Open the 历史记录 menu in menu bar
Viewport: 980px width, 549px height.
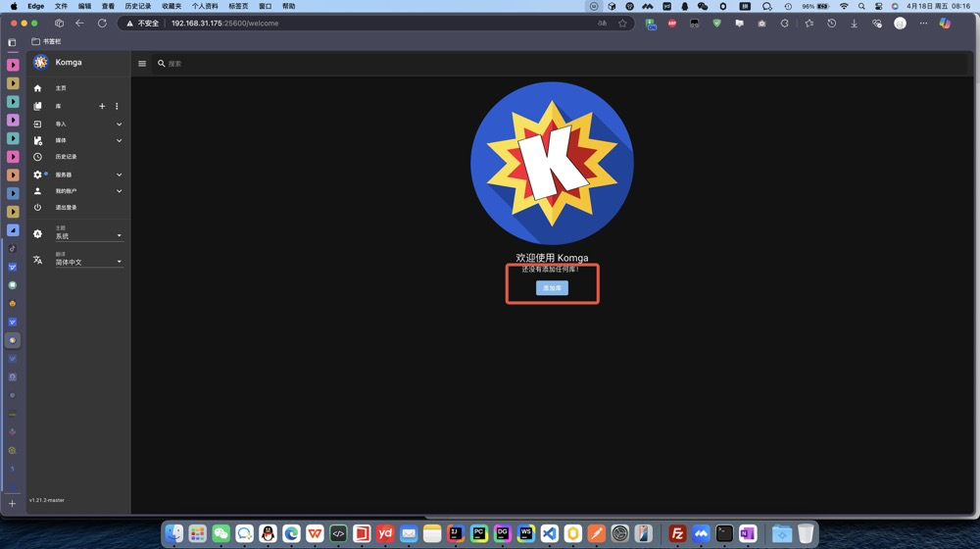[137, 6]
